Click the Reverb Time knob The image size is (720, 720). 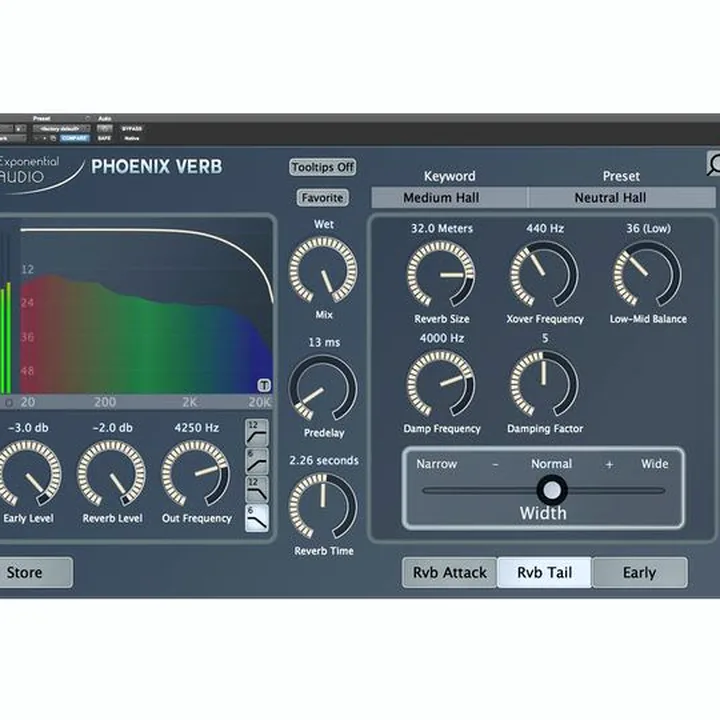click(x=323, y=506)
